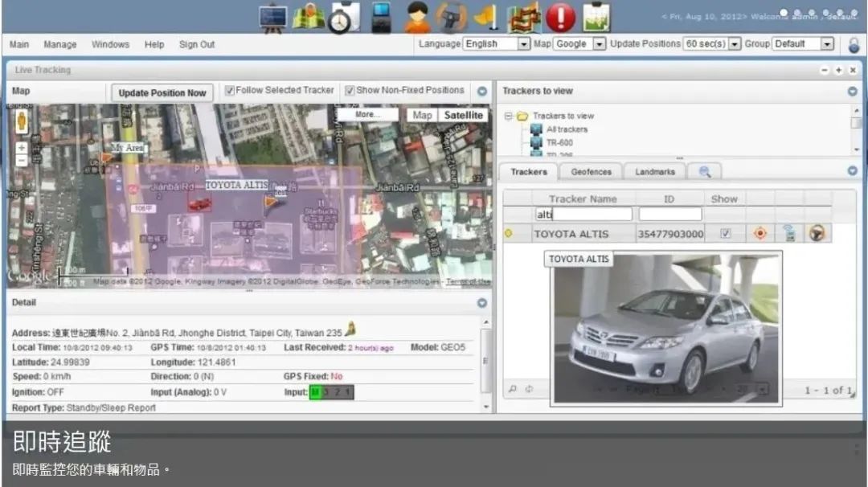The width and height of the screenshot is (868, 487).
Task: Click the green input status indicator
Action: click(x=315, y=392)
